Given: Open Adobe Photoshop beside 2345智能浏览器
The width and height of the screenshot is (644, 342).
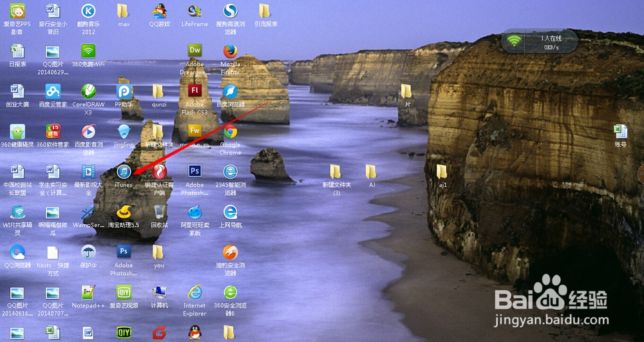Looking at the screenshot, I should click(x=194, y=171).
